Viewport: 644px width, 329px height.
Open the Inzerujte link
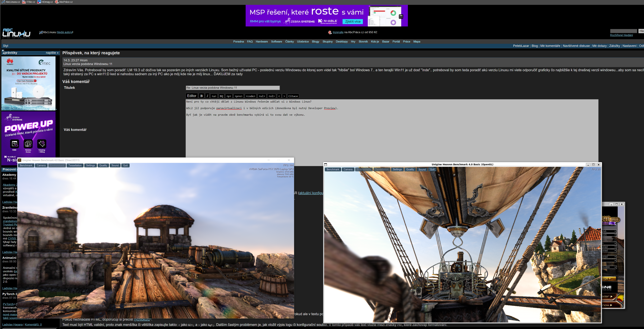(338, 32)
